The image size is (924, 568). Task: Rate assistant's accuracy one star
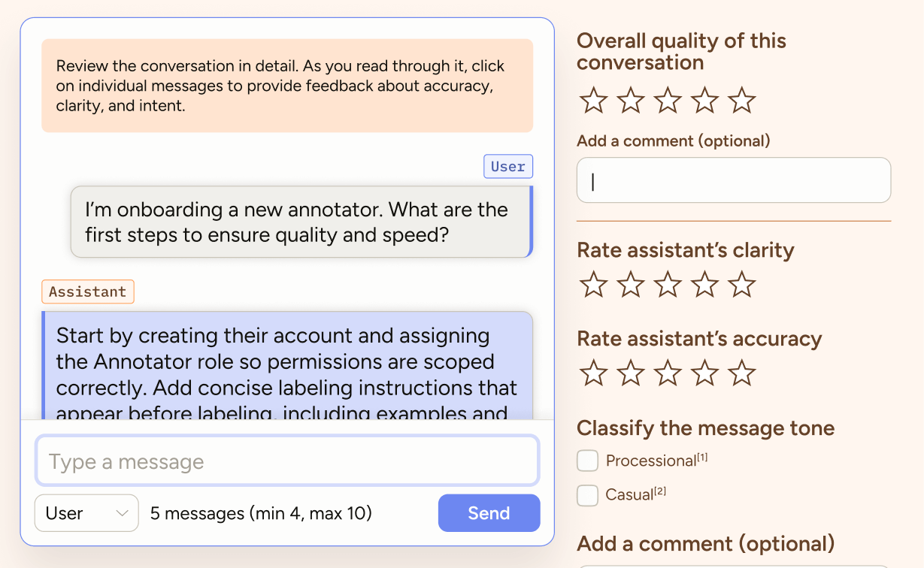click(593, 373)
